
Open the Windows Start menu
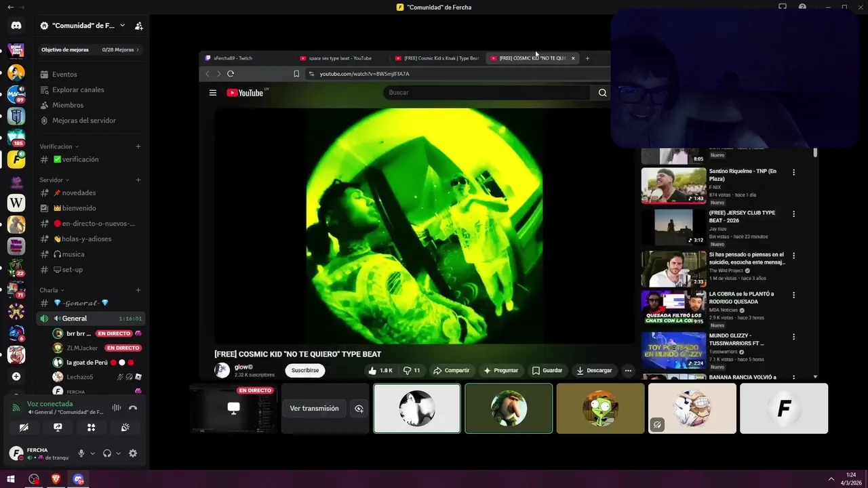pyautogui.click(x=11, y=479)
